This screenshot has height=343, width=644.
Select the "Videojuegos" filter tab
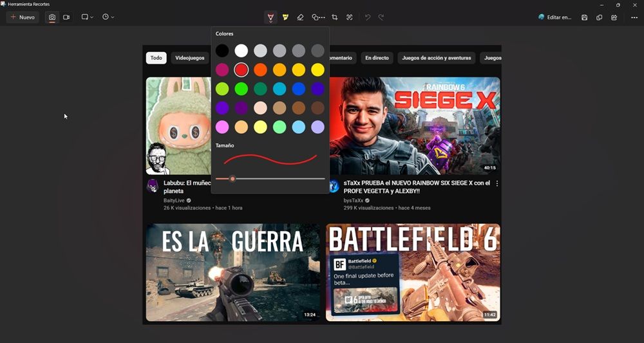(x=189, y=58)
